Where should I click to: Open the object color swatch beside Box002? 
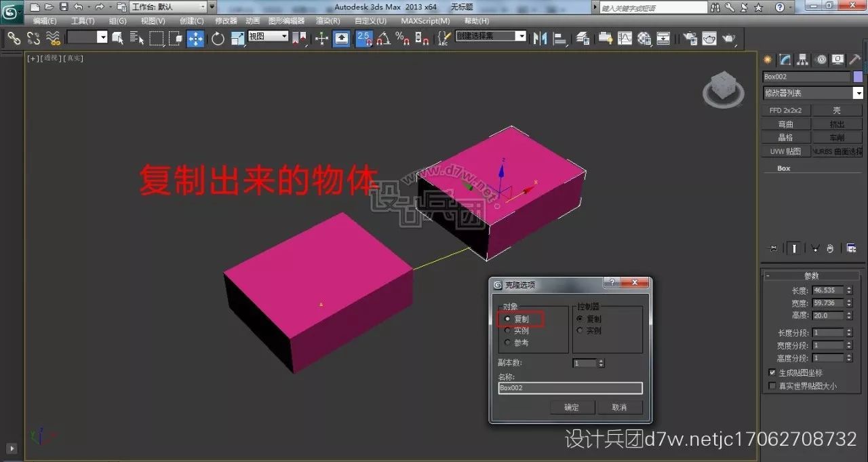(858, 77)
